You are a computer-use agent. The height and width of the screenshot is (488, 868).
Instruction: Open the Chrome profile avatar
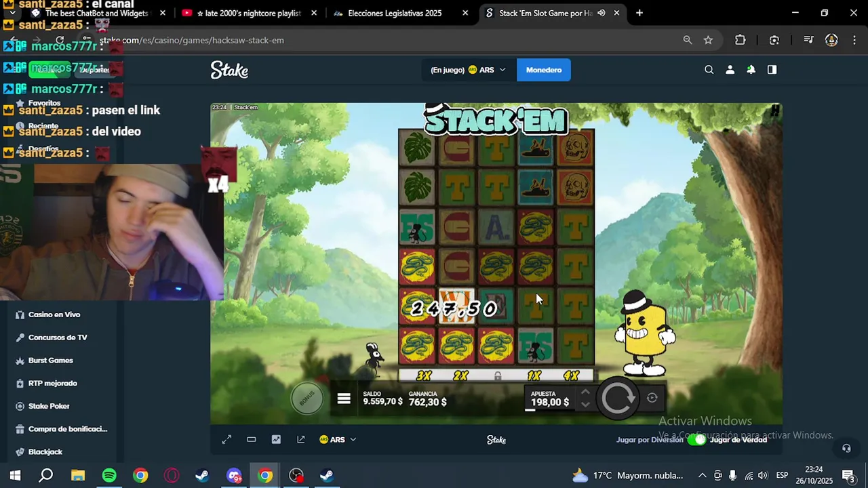point(831,40)
